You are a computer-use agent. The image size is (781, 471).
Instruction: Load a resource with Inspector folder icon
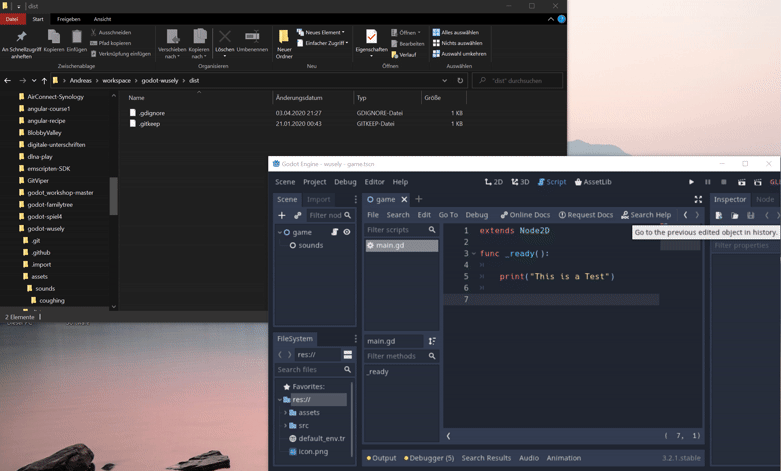(x=735, y=215)
